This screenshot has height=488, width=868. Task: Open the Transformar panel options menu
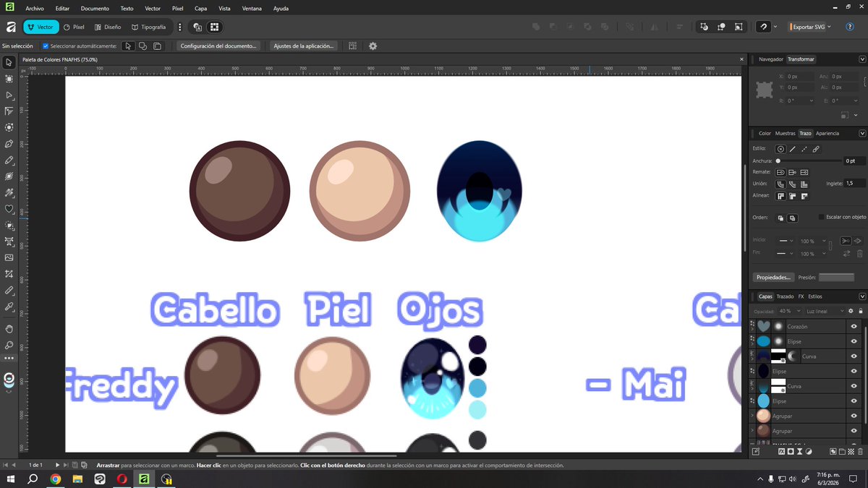pos(861,59)
